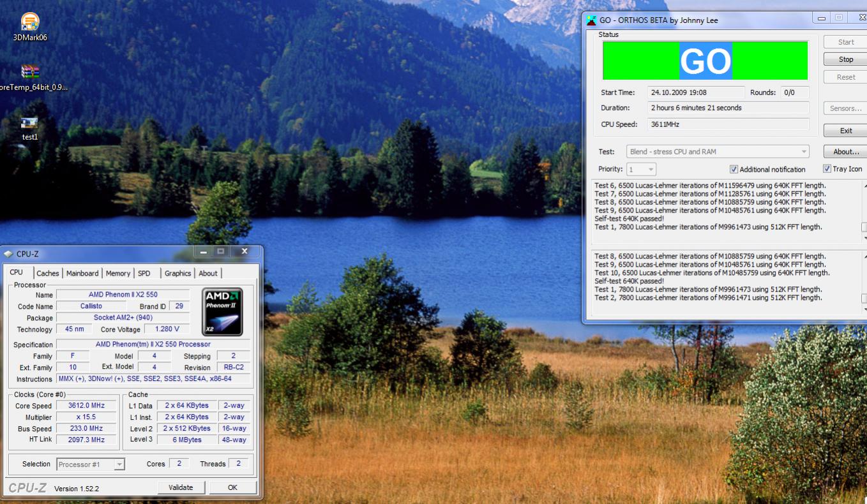The width and height of the screenshot is (867, 504).
Task: Click the 48-way Level 3 associativity value
Action: [234, 440]
